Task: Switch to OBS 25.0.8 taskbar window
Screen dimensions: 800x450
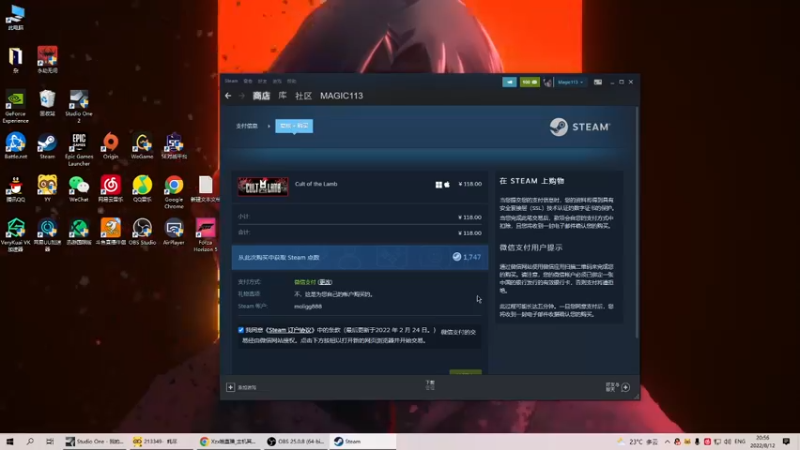Action: (x=296, y=441)
